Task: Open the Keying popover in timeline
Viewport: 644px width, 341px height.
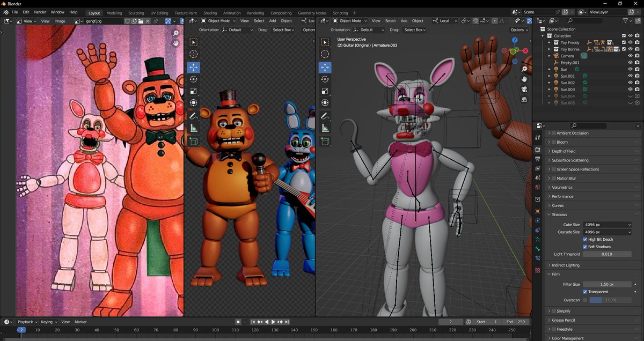Action: pos(48,322)
